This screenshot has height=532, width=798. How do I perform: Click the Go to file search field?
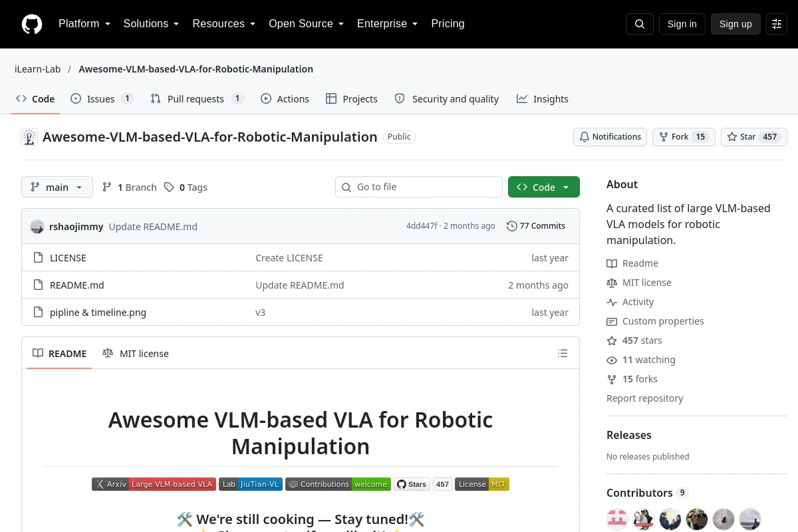(419, 188)
